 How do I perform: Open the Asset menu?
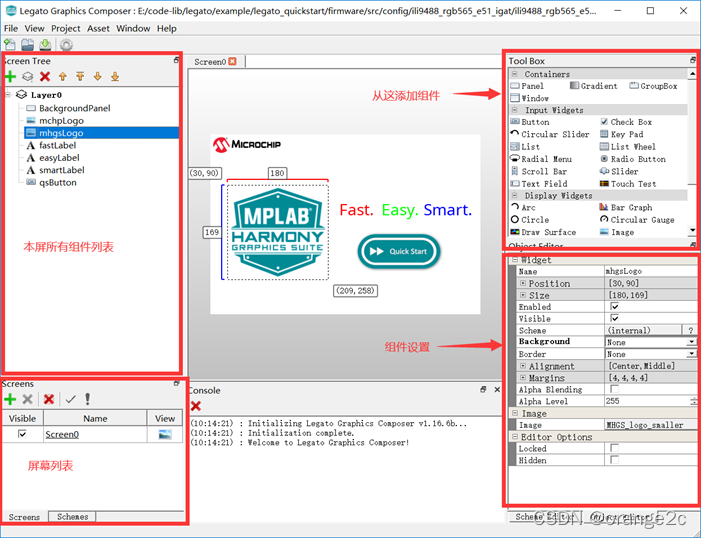tap(98, 29)
